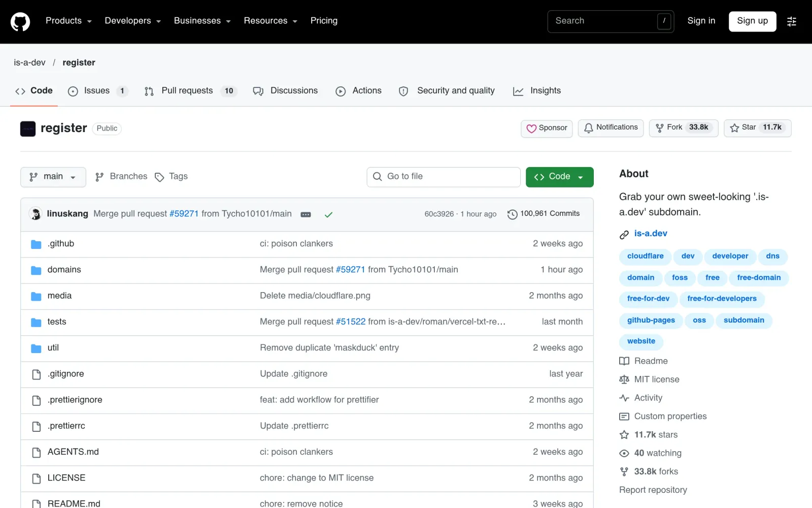The image size is (812, 508).
Task: Open the .github folder icon
Action: [36, 244]
